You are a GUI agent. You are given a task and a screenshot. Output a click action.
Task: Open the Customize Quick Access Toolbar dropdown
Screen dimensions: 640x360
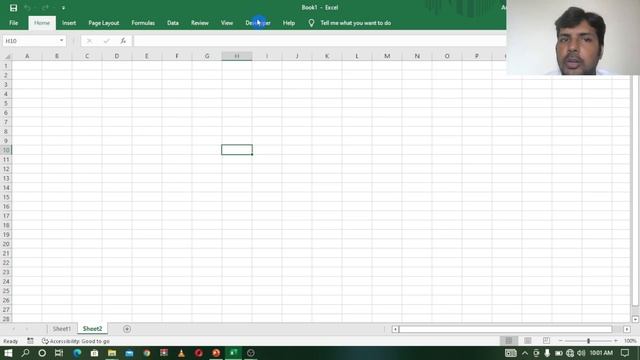point(63,8)
